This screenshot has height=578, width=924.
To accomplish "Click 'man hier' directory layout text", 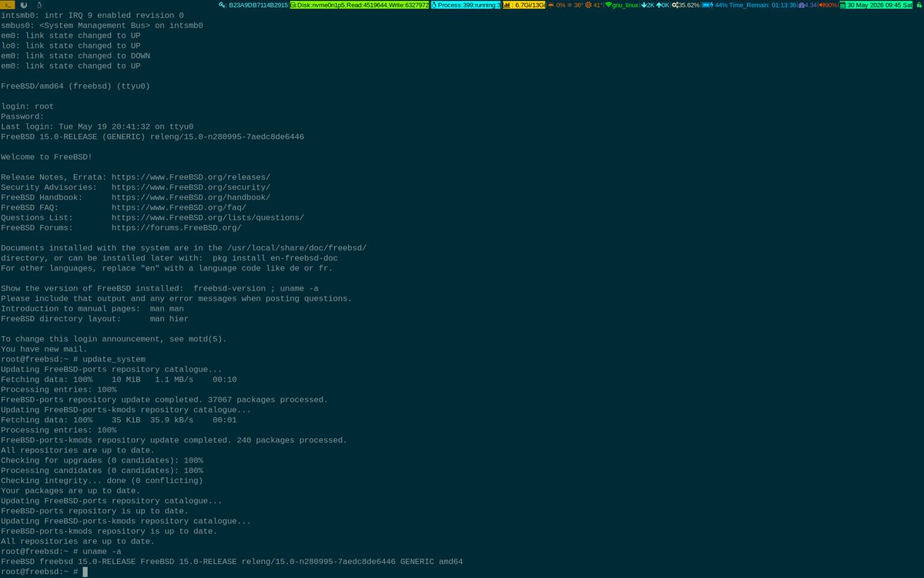I will [x=169, y=318].
